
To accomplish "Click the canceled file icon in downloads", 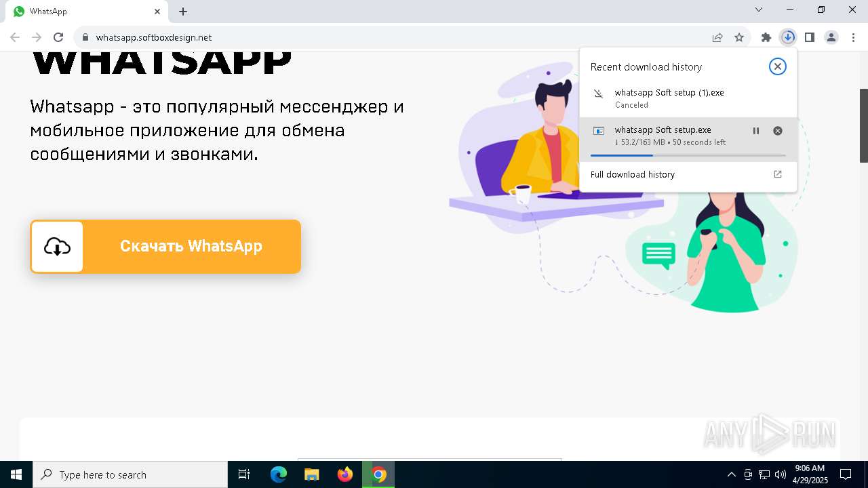I will [x=598, y=94].
